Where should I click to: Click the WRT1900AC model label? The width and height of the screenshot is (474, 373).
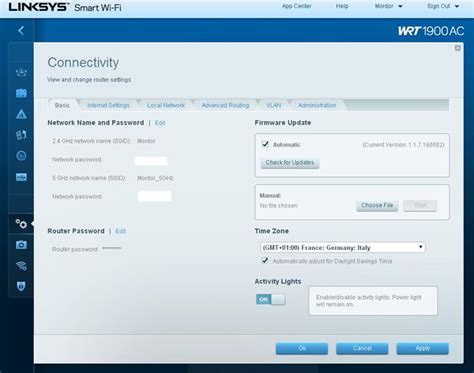tap(431, 31)
